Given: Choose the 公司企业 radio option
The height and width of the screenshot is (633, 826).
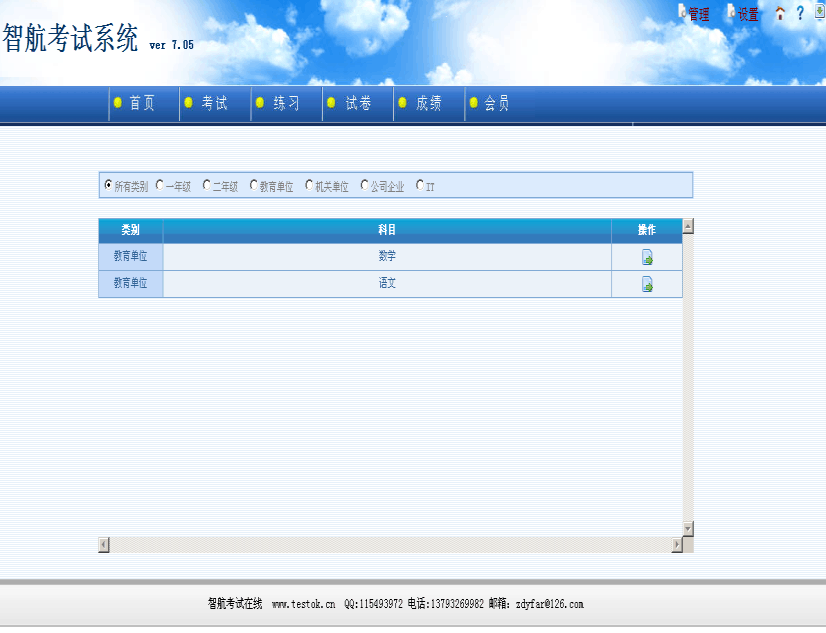Looking at the screenshot, I should (x=364, y=185).
